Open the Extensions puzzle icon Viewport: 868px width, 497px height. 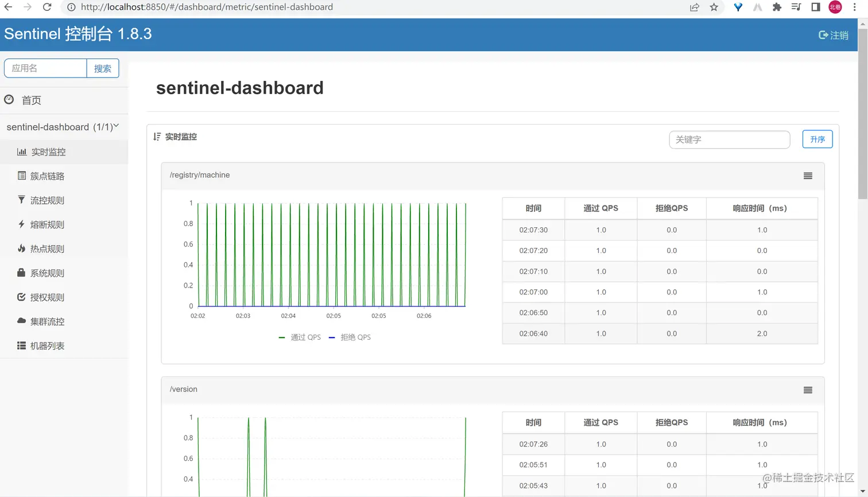(x=777, y=7)
